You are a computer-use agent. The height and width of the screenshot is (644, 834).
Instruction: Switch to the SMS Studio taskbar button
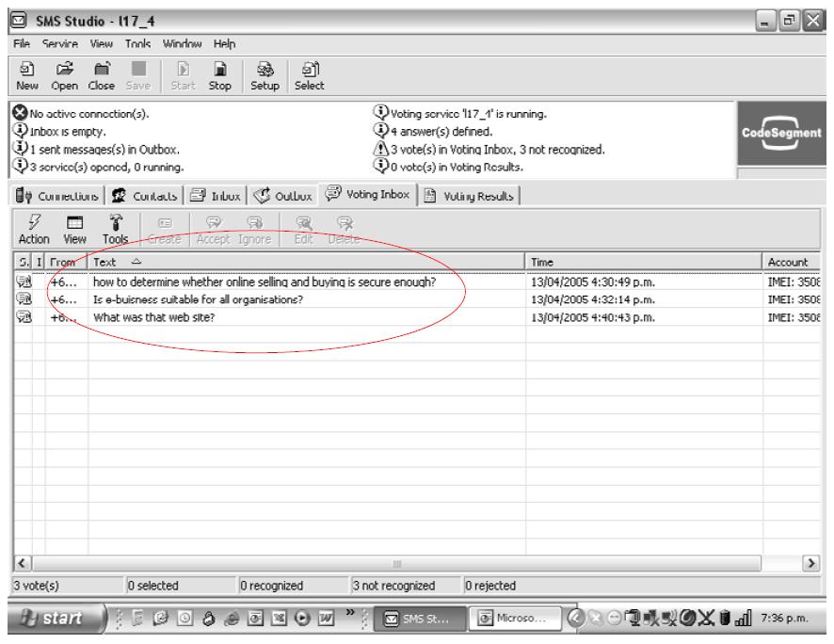(x=419, y=619)
